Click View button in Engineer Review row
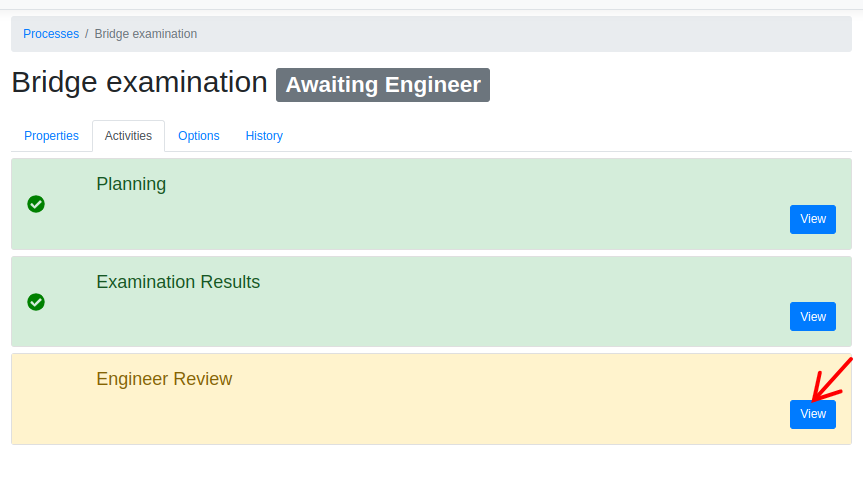This screenshot has height=478, width=863. pos(812,414)
